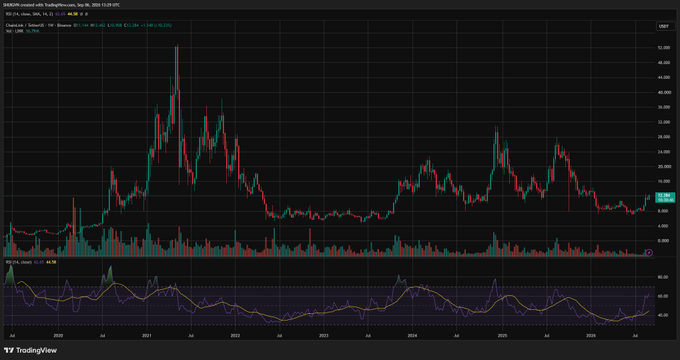
Task: Click the 32.000 price axis label
Action: (664, 122)
